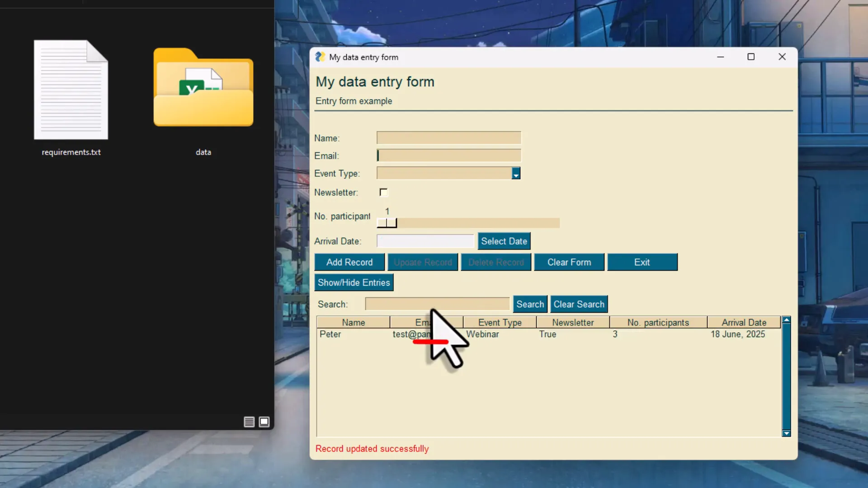
Task: Open the Event Type dropdown
Action: click(515, 173)
